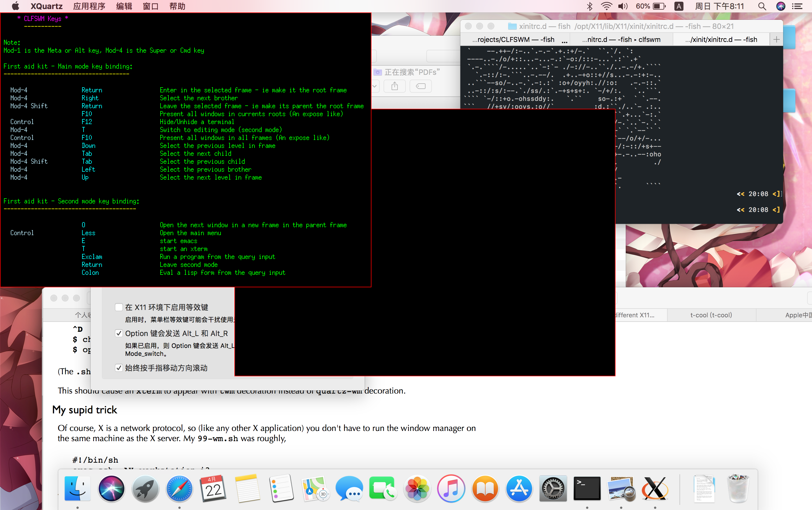Screen dimensions: 812x510
Task: Open Safari from the Dock
Action: pos(179,488)
